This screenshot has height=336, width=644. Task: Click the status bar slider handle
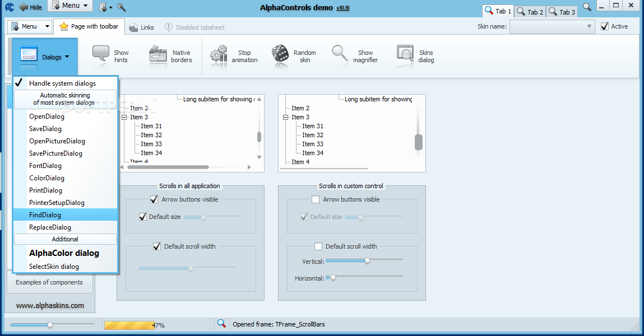[x=50, y=325]
